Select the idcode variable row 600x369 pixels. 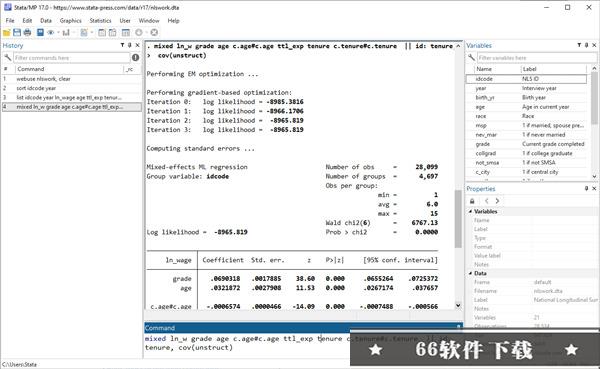tap(526, 79)
